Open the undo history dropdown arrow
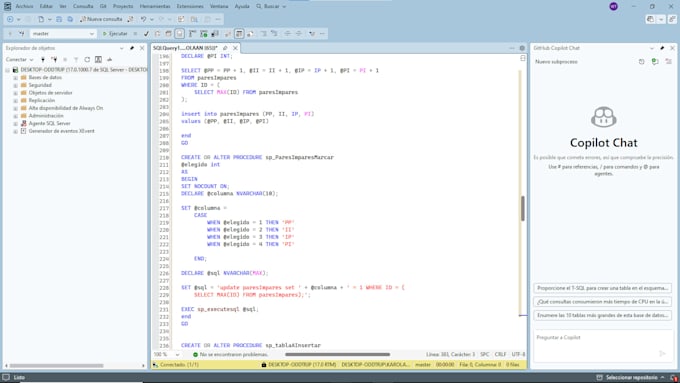The width and height of the screenshot is (680, 383). tap(152, 19)
